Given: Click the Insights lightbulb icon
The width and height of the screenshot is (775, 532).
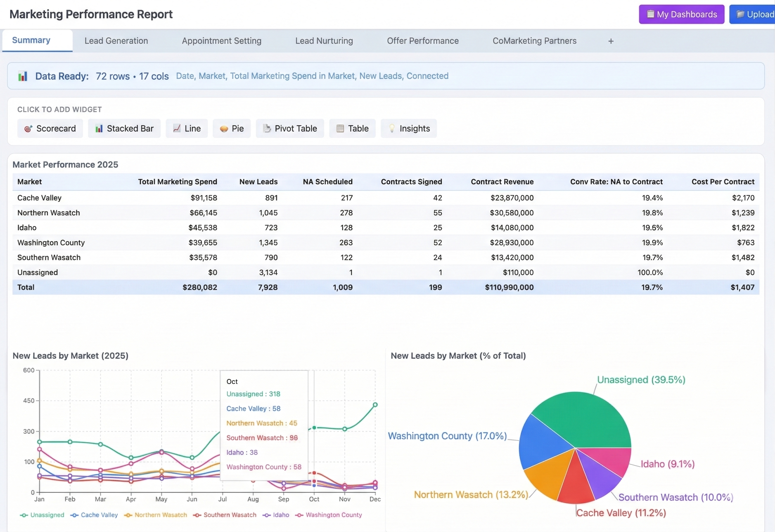Looking at the screenshot, I should pyautogui.click(x=392, y=128).
